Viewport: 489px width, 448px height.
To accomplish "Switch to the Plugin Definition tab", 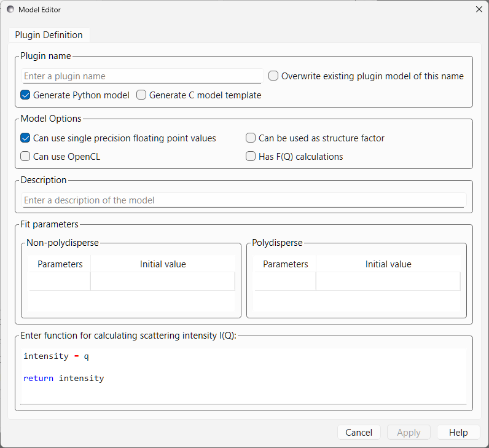I will [x=49, y=35].
